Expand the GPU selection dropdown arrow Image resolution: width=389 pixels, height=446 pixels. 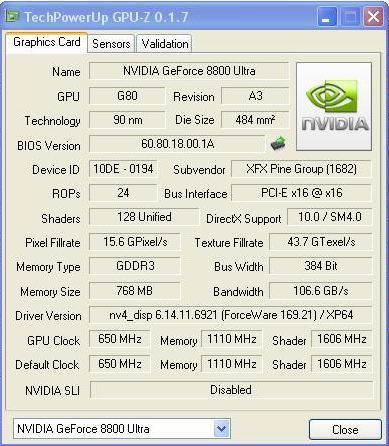[x=221, y=429]
